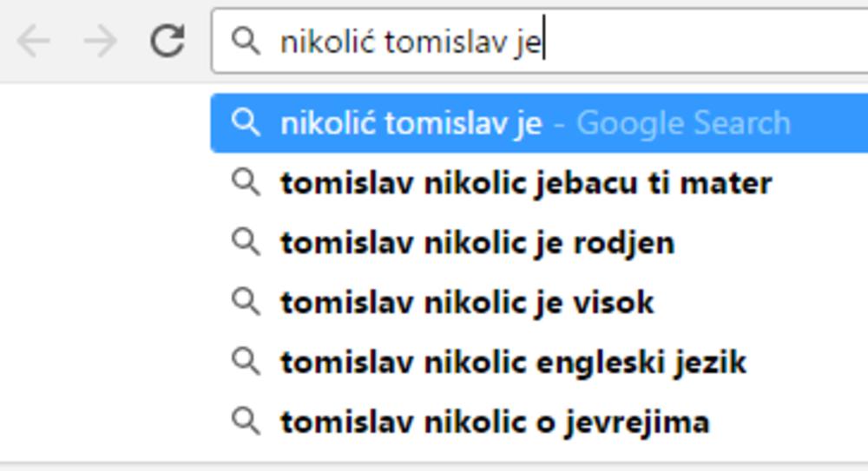The image size is (868, 471).
Task: Click the magnifier icon beside 'o jevrejima' suggestion
Action: click(247, 422)
